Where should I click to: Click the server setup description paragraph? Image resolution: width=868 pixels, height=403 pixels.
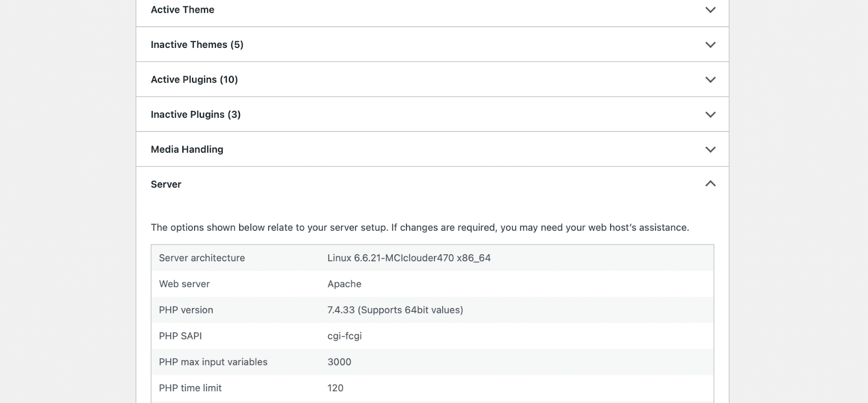coord(420,228)
